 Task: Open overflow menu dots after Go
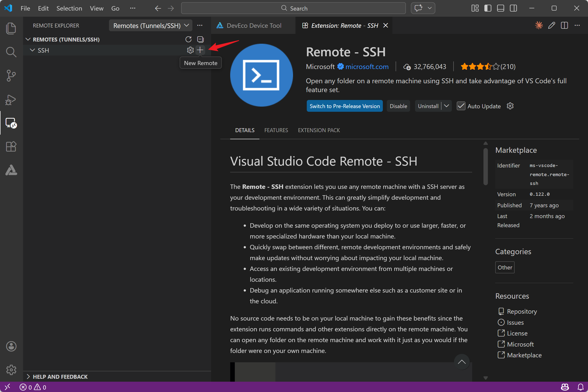(x=133, y=8)
